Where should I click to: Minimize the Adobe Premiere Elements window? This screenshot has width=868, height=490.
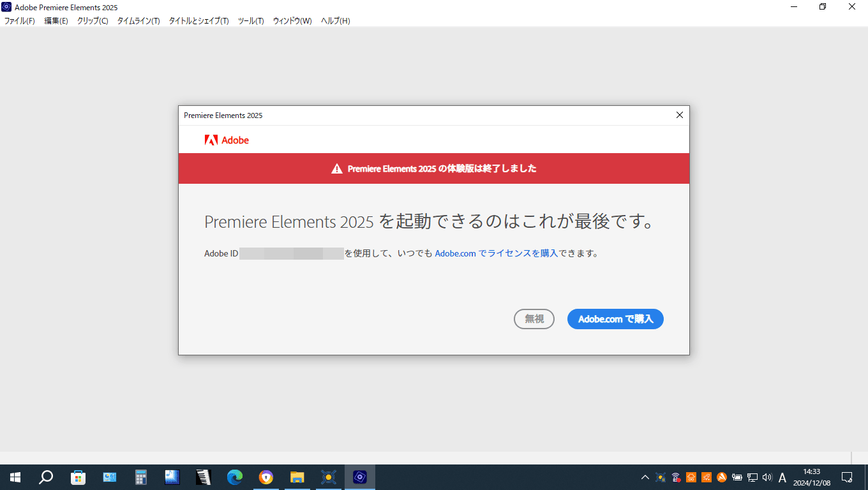[x=793, y=7]
